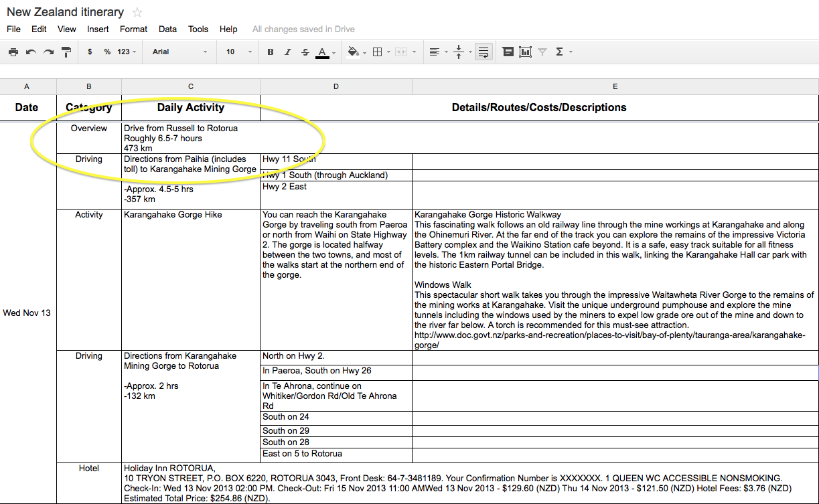Click the filter funnel icon
This screenshot has height=504, width=819.
tap(542, 52)
